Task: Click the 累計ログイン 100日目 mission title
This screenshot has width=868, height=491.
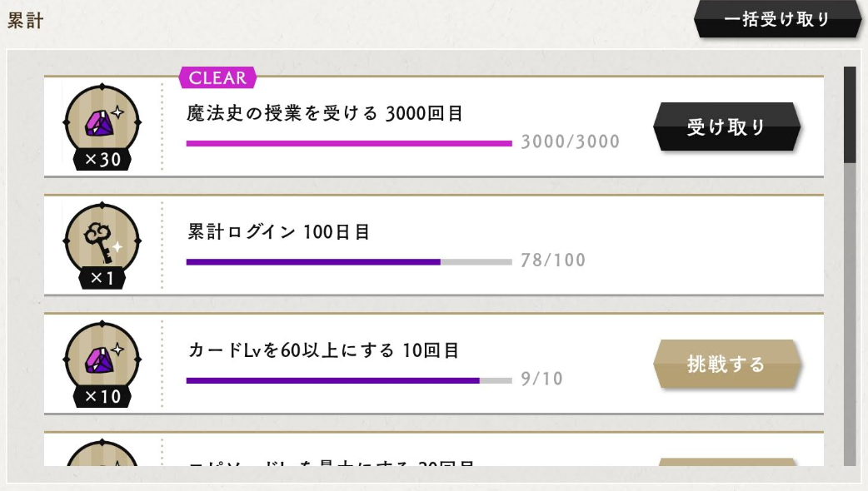Action: pyautogui.click(x=279, y=232)
